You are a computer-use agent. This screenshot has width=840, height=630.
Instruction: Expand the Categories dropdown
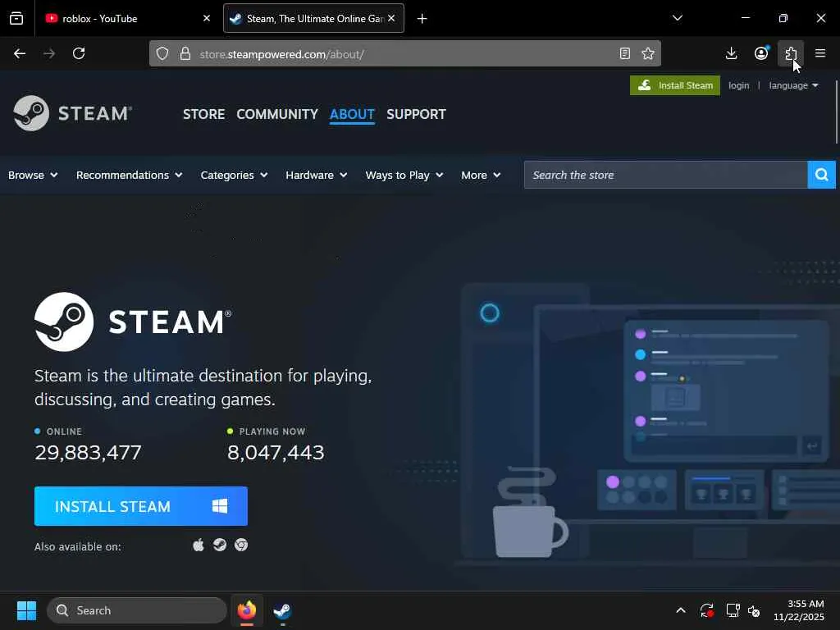[234, 176]
